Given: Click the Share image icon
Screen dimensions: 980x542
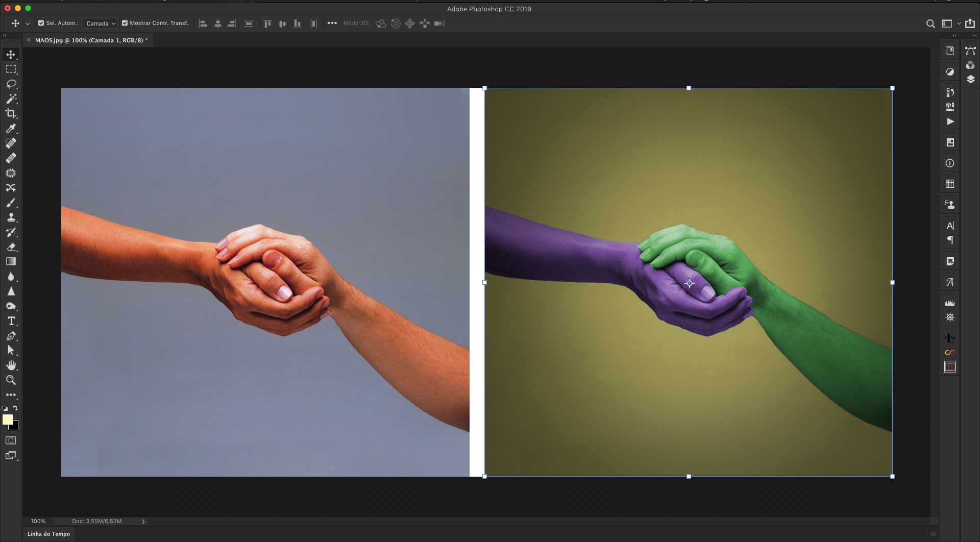Looking at the screenshot, I should point(970,23).
